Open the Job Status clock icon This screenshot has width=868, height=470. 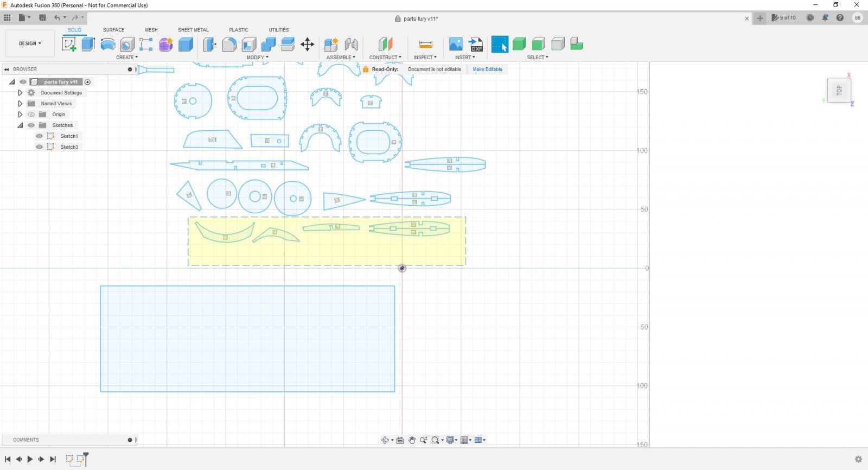[x=810, y=18]
